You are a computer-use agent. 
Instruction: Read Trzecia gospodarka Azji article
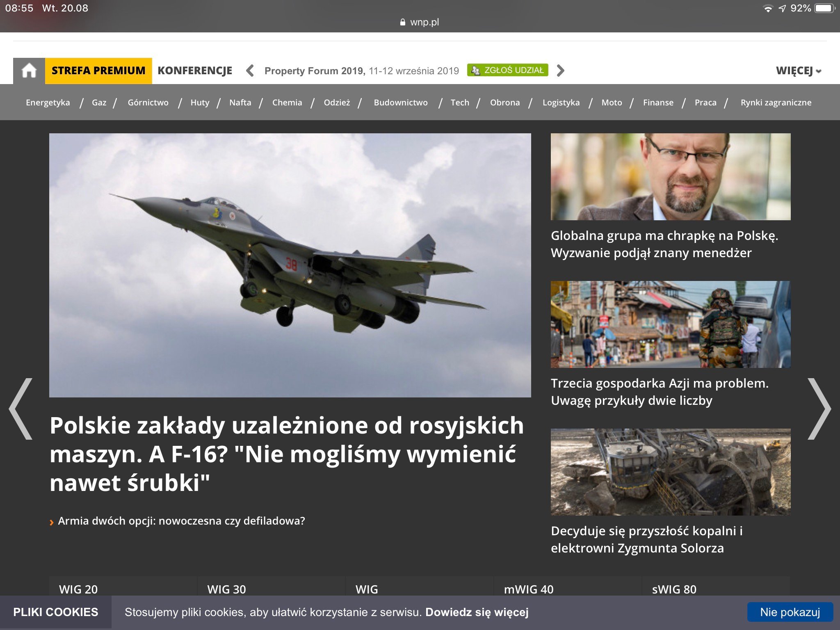(x=660, y=392)
